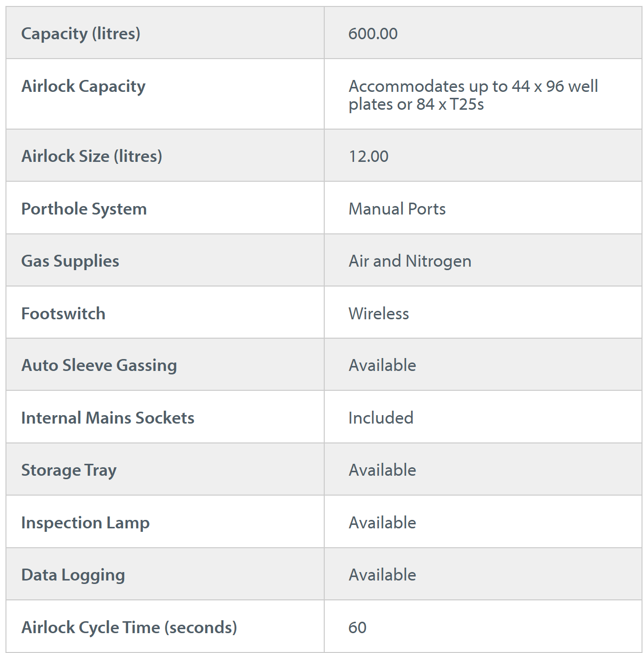Click the Air and Nitrogen value
The width and height of the screenshot is (644, 653).
pyautogui.click(x=410, y=261)
